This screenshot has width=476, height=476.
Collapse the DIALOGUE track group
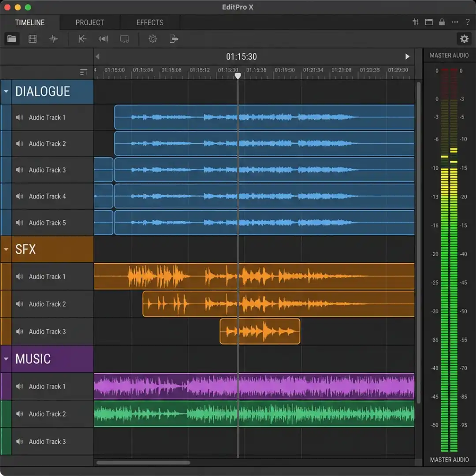(6, 91)
